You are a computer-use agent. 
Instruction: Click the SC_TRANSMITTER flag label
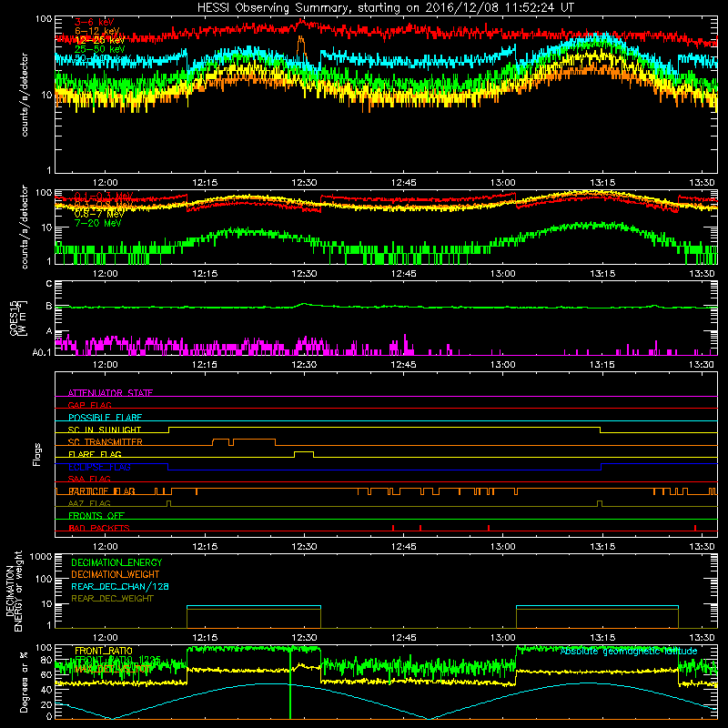[106, 442]
